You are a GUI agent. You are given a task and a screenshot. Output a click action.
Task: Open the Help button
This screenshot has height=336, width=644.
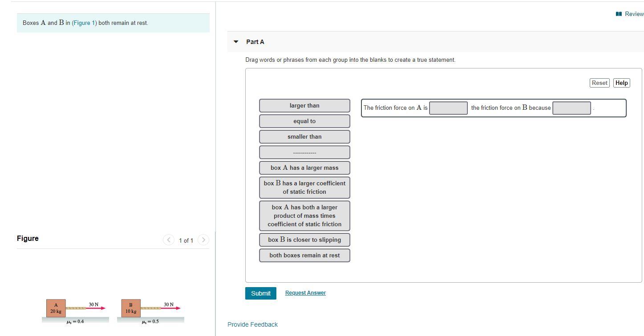[x=621, y=83]
